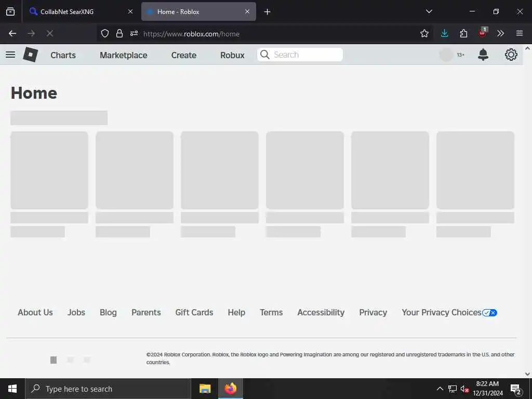Viewport: 532px width, 399px height.
Task: Switch to the CollabNet SearXNG tab
Action: [x=79, y=11]
